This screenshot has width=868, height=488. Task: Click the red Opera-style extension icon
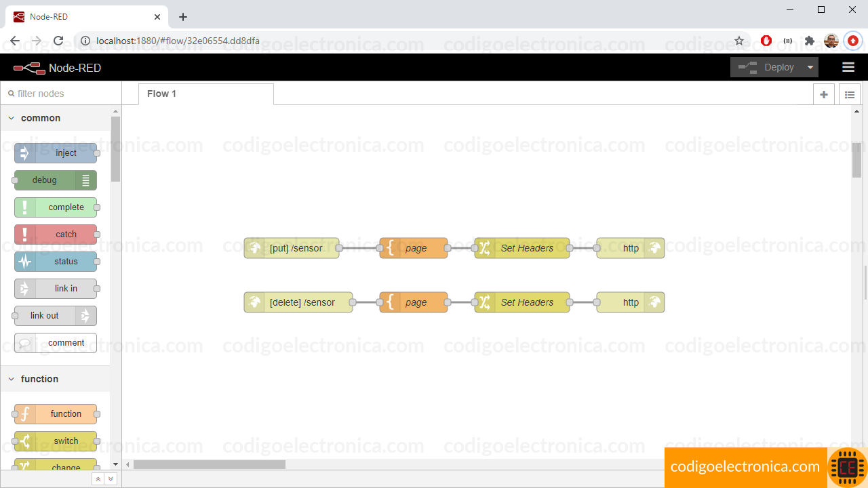(x=766, y=41)
